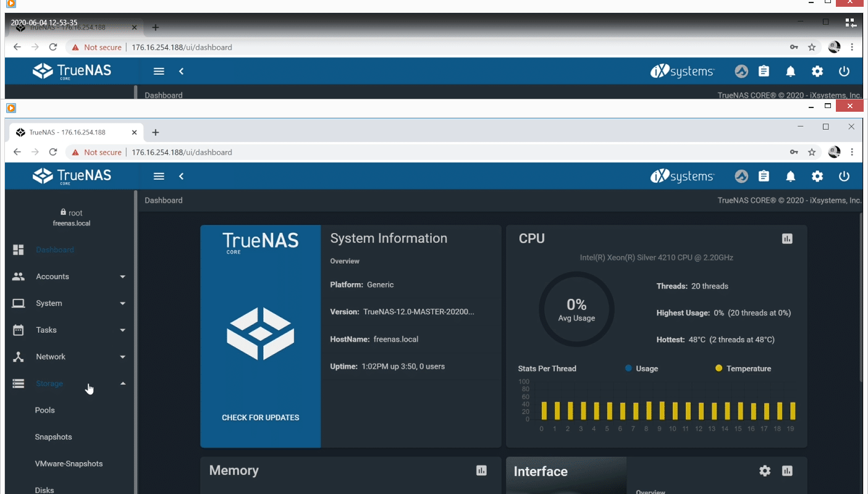Open Tasks sidebar item
This screenshot has height=494, width=868.
point(68,330)
